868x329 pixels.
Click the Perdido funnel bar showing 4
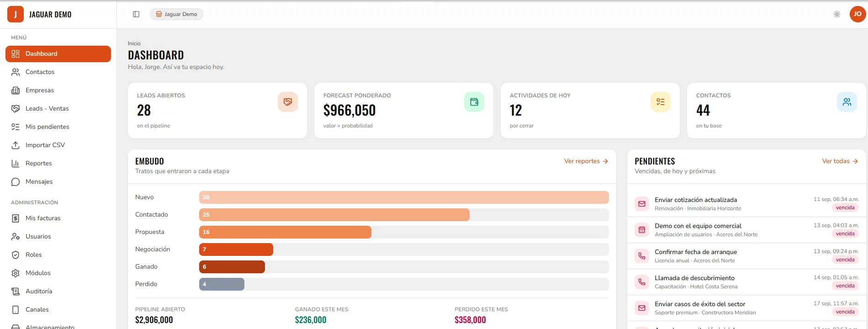tap(222, 284)
